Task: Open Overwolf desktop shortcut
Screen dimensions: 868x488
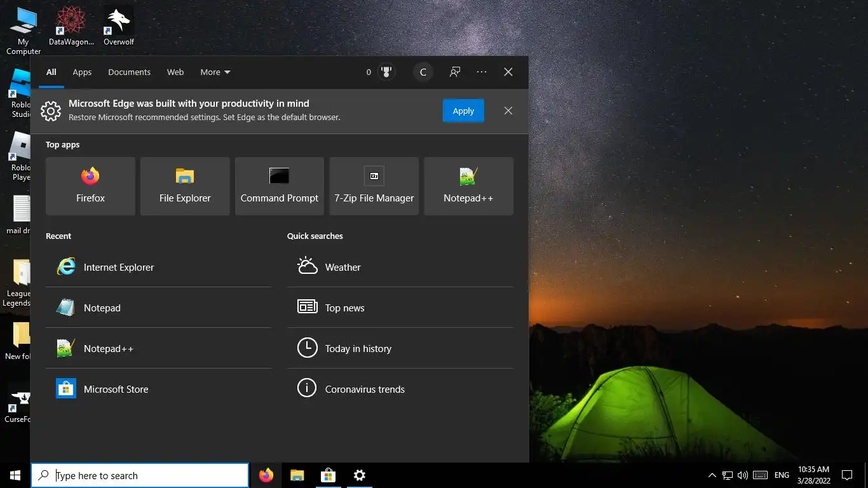Action: 119,27
